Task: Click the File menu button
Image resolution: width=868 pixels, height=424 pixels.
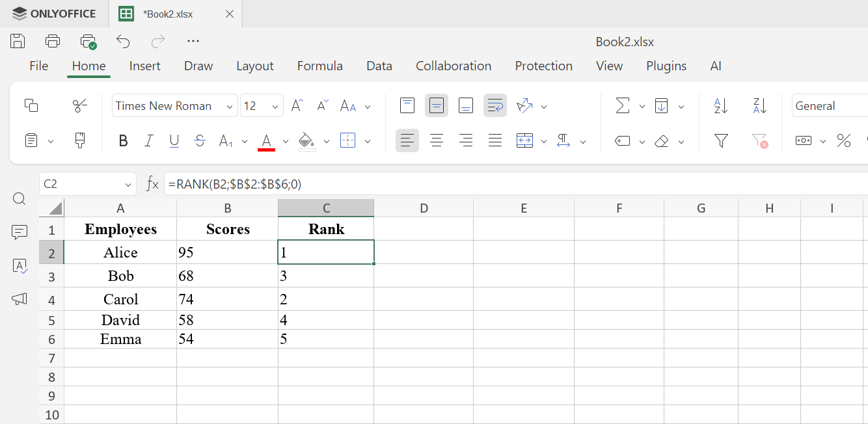Action: click(39, 66)
